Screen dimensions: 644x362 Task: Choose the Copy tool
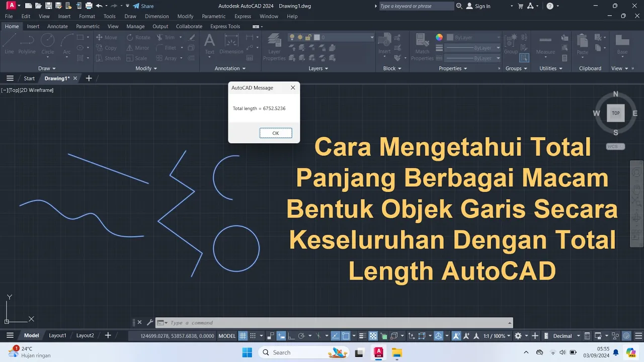(106, 48)
